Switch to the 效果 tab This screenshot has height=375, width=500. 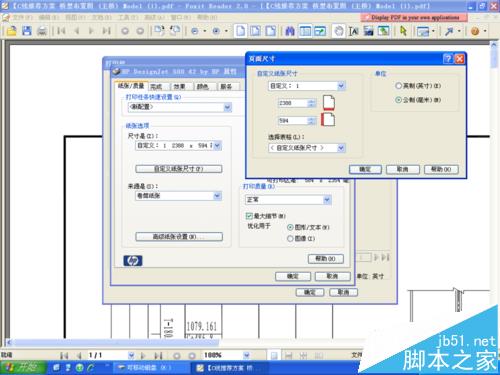pos(180,87)
